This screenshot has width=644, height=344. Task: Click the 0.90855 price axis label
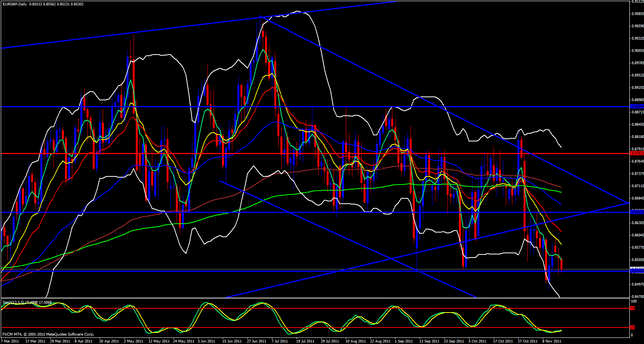(637, 14)
